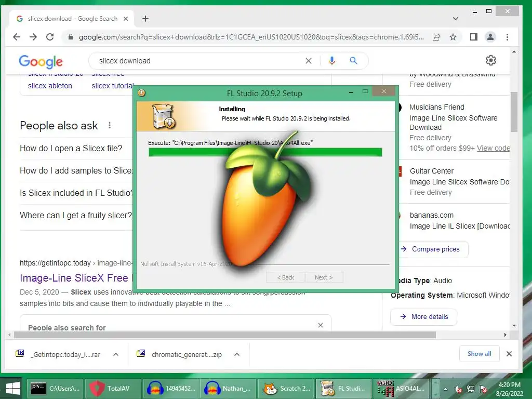The image size is (532, 399).
Task: Click Chrome's forward arrow
Action: pyautogui.click(x=33, y=37)
